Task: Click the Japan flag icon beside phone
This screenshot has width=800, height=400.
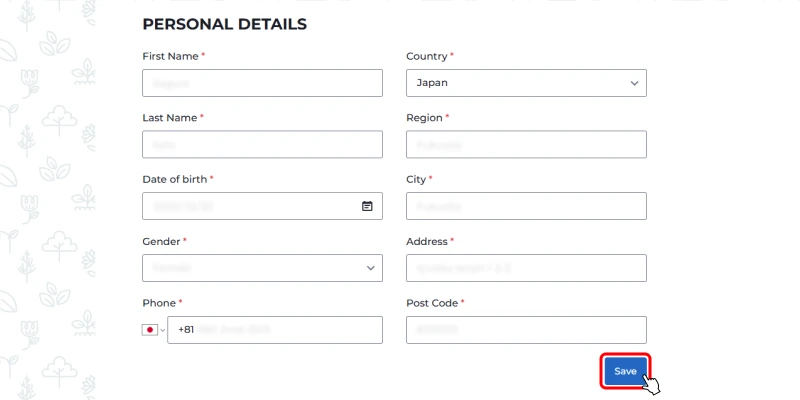Action: coord(149,330)
